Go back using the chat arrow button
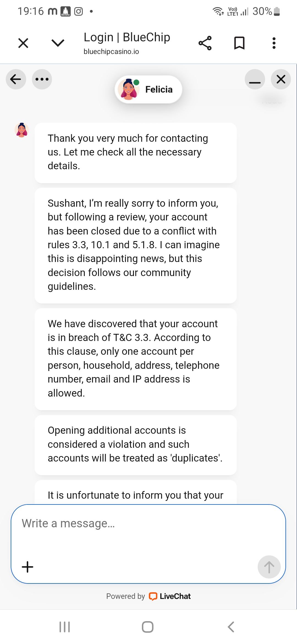The width and height of the screenshot is (297, 644). (16, 79)
